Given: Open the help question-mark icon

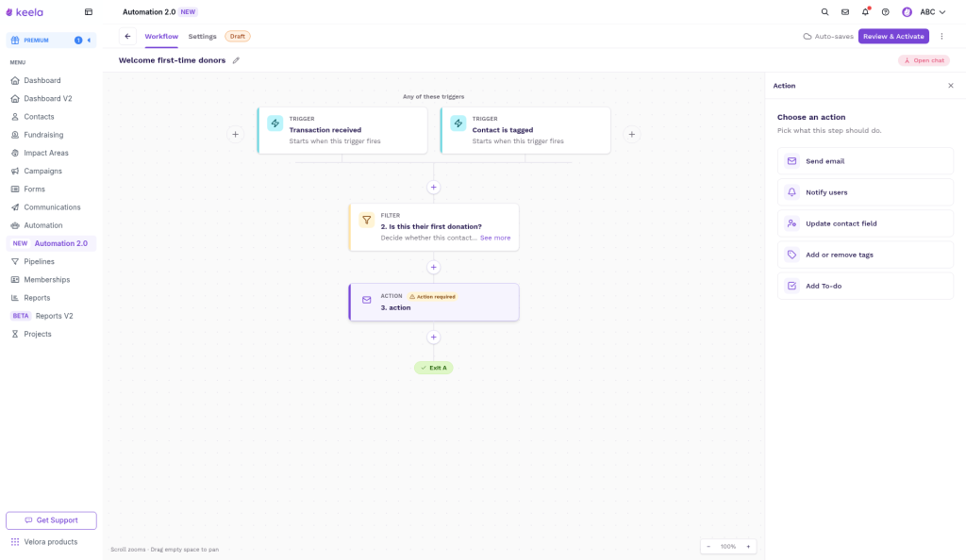Looking at the screenshot, I should click(x=885, y=11).
